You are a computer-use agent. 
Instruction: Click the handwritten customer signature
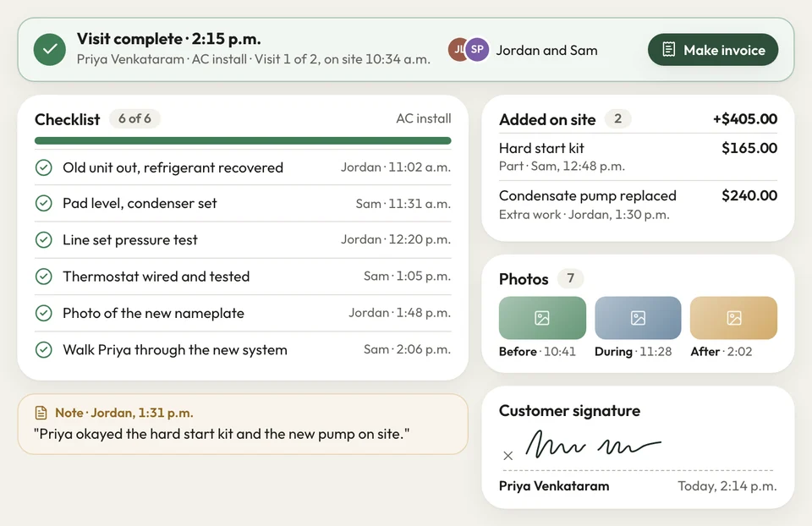coord(593,444)
